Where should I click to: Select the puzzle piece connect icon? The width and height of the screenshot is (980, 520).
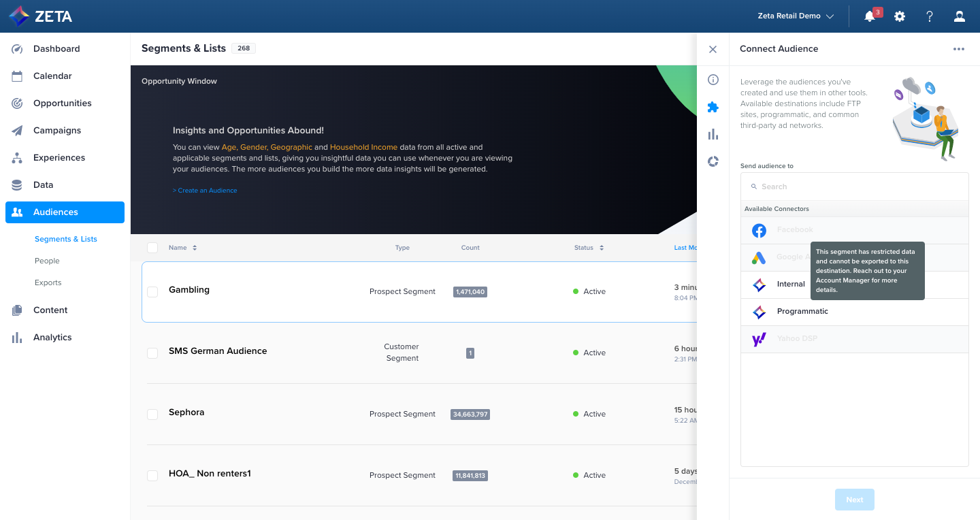coord(713,107)
